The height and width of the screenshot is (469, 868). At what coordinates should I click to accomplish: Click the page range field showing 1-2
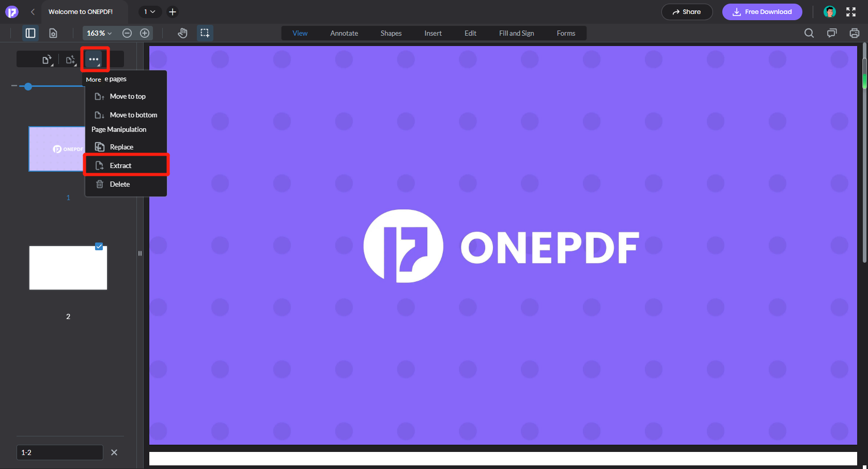coord(59,452)
